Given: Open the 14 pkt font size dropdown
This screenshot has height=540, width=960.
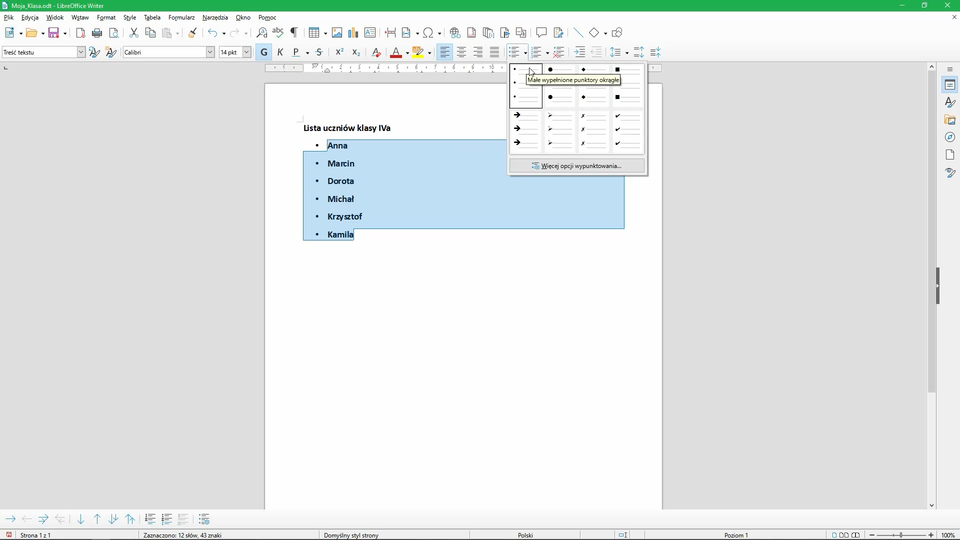Looking at the screenshot, I should (247, 52).
